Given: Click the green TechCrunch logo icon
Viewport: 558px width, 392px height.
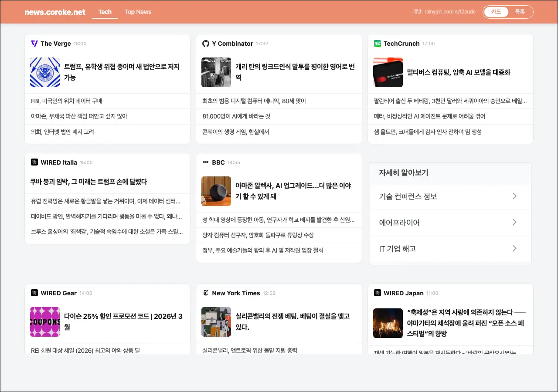Looking at the screenshot, I should [x=378, y=44].
